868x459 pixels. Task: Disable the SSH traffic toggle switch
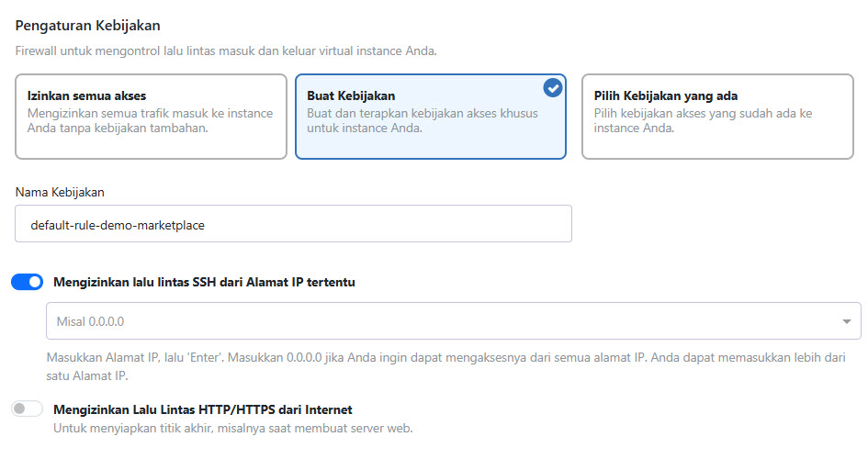(x=28, y=283)
